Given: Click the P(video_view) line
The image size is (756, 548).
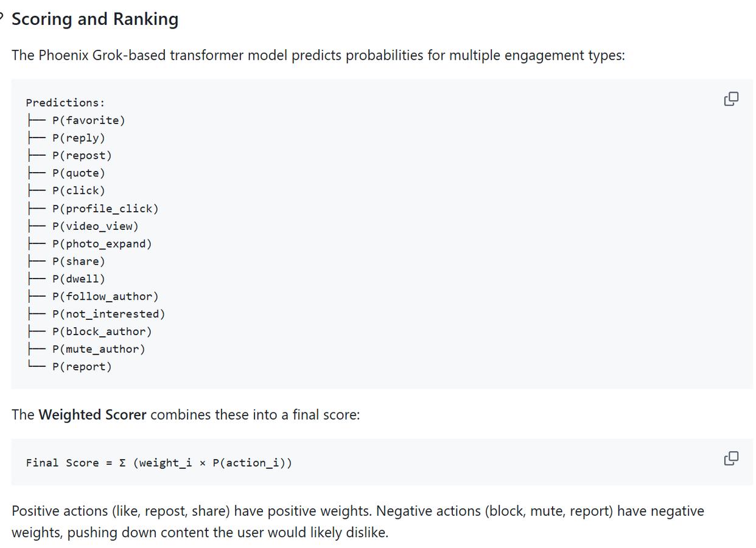Looking at the screenshot, I should pyautogui.click(x=95, y=226).
